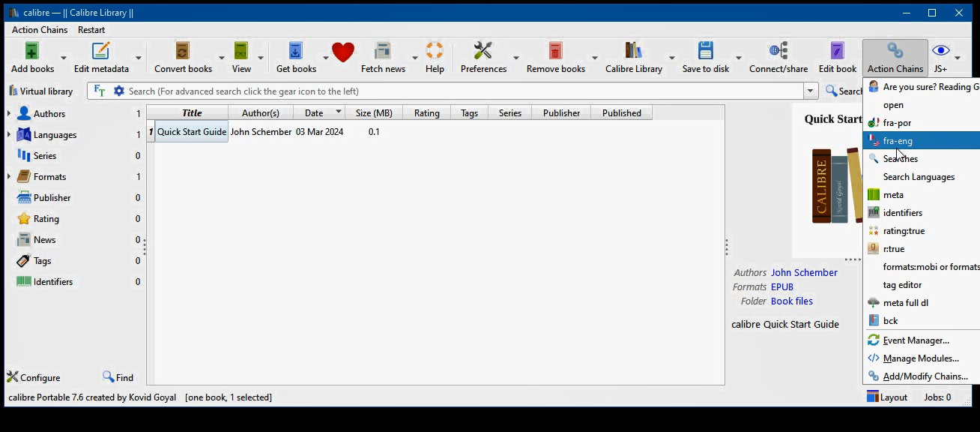Viewport: 980px width, 432px height.
Task: Click the View book icon
Action: [241, 51]
